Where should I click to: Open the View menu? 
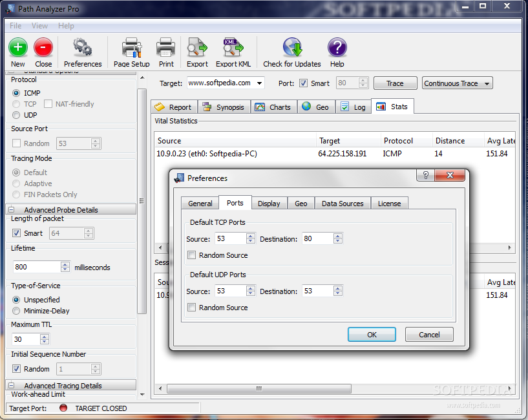click(x=39, y=26)
